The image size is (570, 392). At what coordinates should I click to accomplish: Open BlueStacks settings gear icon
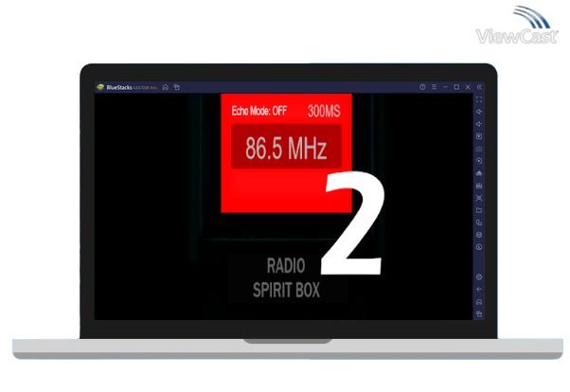(x=479, y=277)
